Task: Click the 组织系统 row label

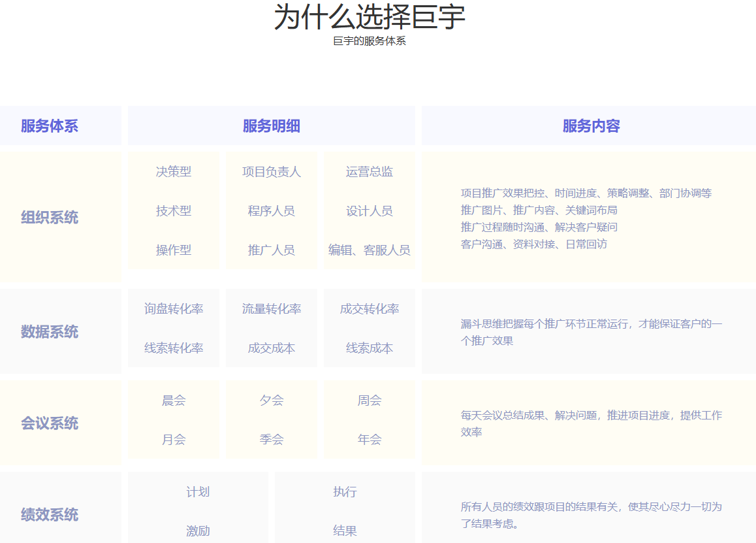Action: 49,217
